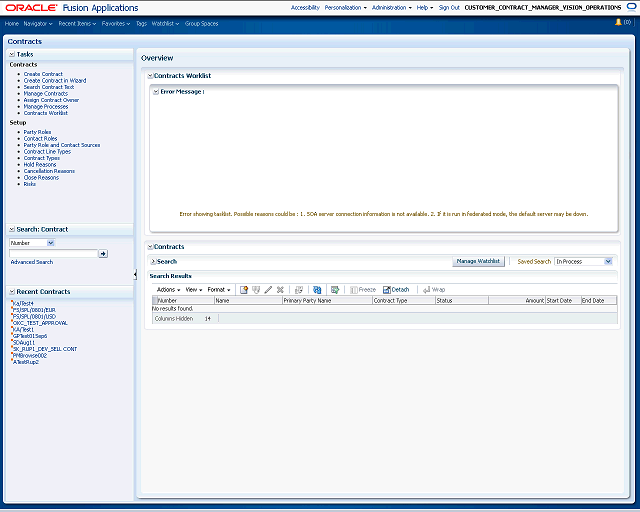This screenshot has height=512, width=640.
Task: Click the Delete X icon in results toolbar
Action: [x=280, y=290]
